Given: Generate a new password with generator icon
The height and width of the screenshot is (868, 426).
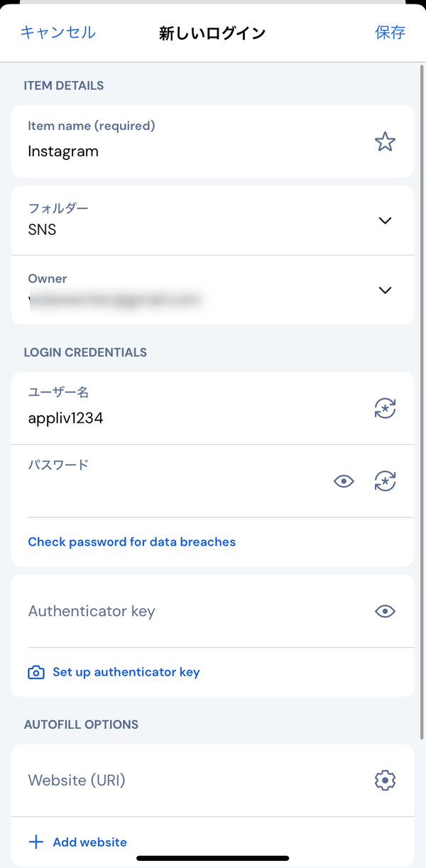Looking at the screenshot, I should point(385,481).
